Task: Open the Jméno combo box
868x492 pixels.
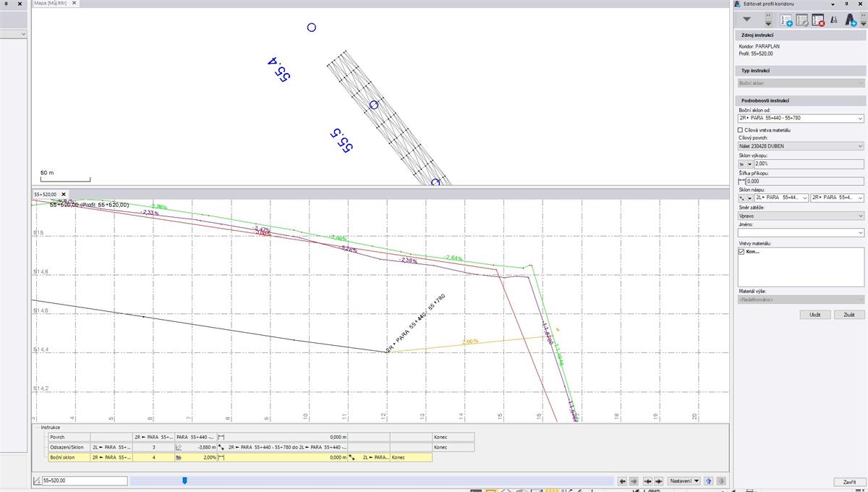Action: [800, 233]
